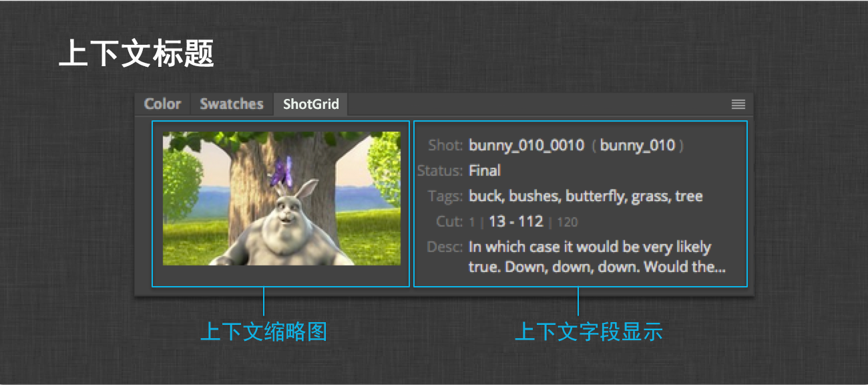The height and width of the screenshot is (385, 868).
Task: Click the Status: field label
Action: pos(439,170)
